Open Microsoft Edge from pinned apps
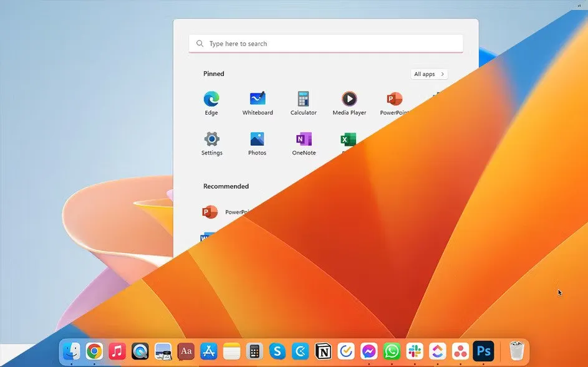This screenshot has height=367, width=588. pyautogui.click(x=211, y=99)
